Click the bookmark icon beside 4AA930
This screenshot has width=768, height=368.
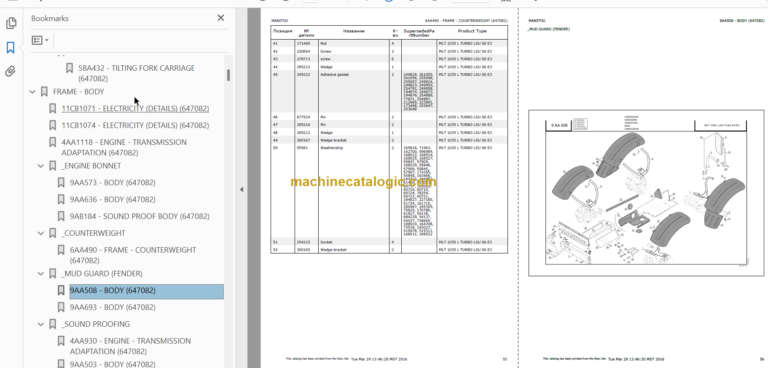[61, 341]
